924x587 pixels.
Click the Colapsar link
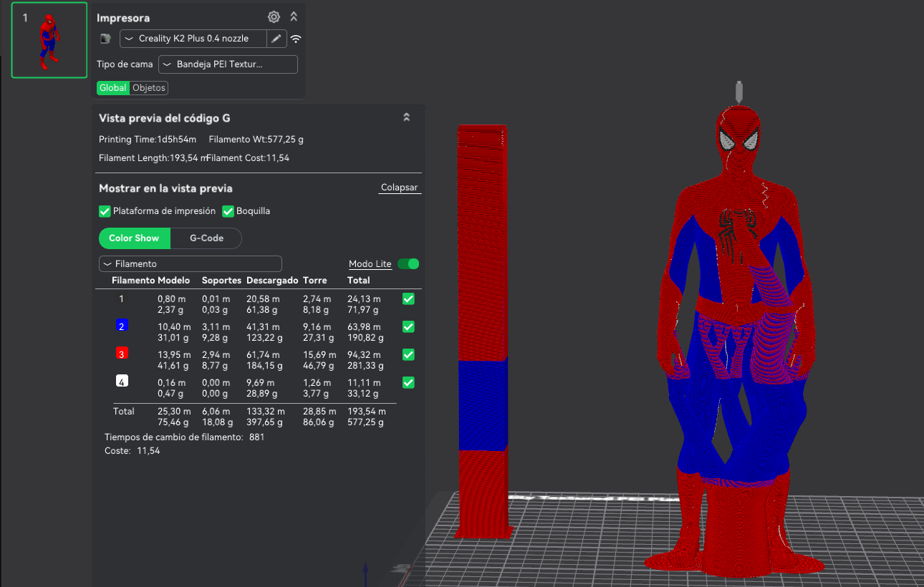pos(399,188)
